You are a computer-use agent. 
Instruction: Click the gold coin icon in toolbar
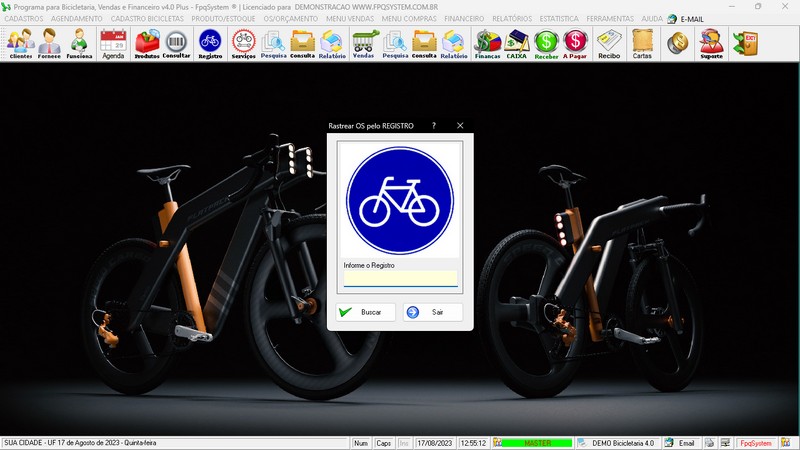click(678, 43)
